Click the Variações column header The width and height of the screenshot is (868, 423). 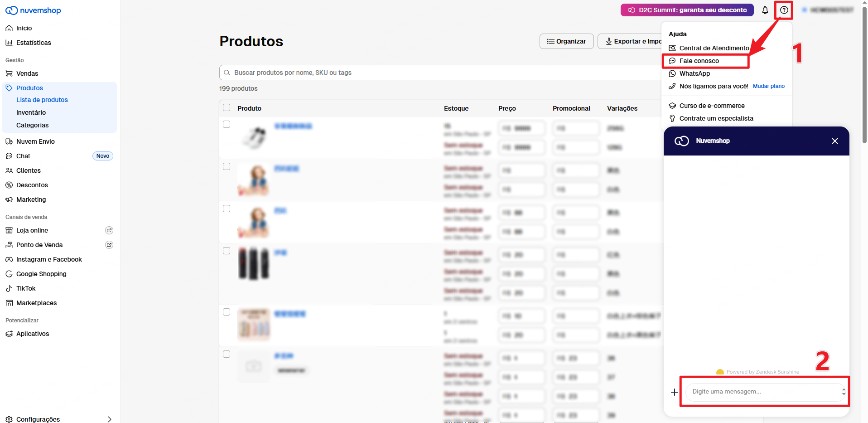tap(622, 108)
